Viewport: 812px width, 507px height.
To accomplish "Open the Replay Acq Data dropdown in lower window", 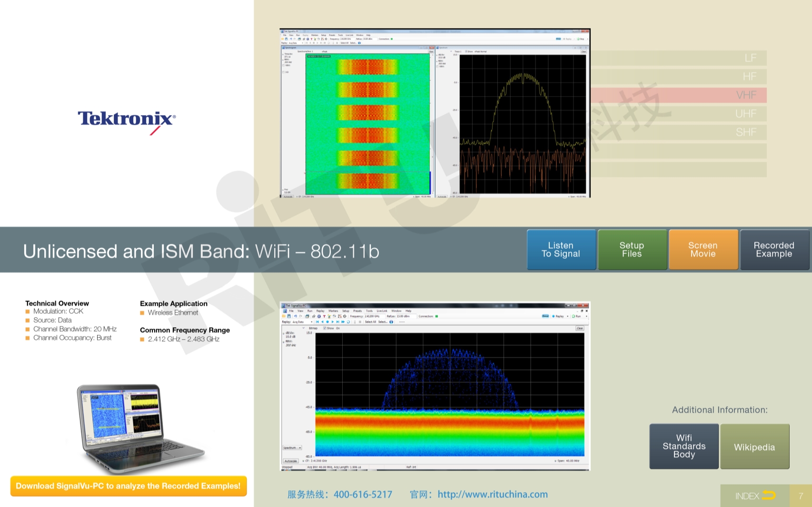I will pos(311,322).
